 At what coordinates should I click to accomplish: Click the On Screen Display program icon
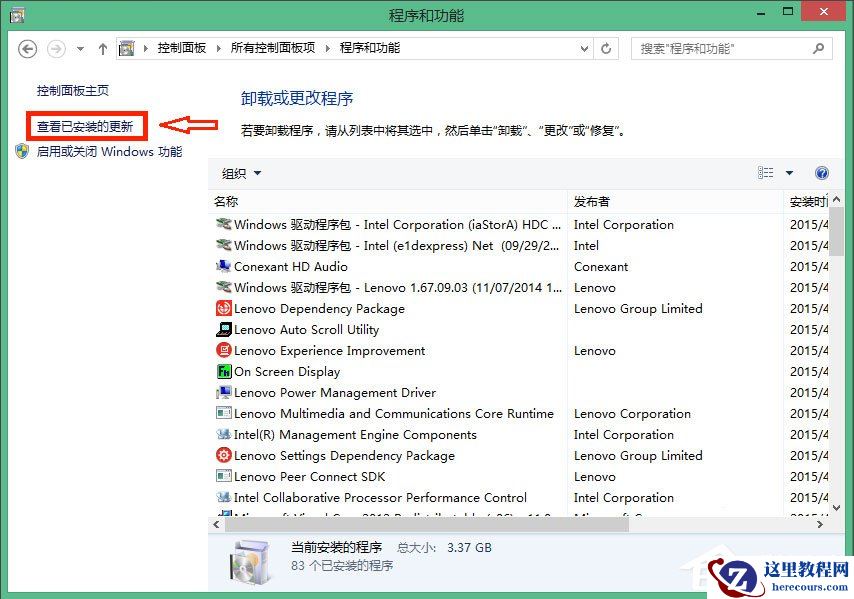pos(224,371)
